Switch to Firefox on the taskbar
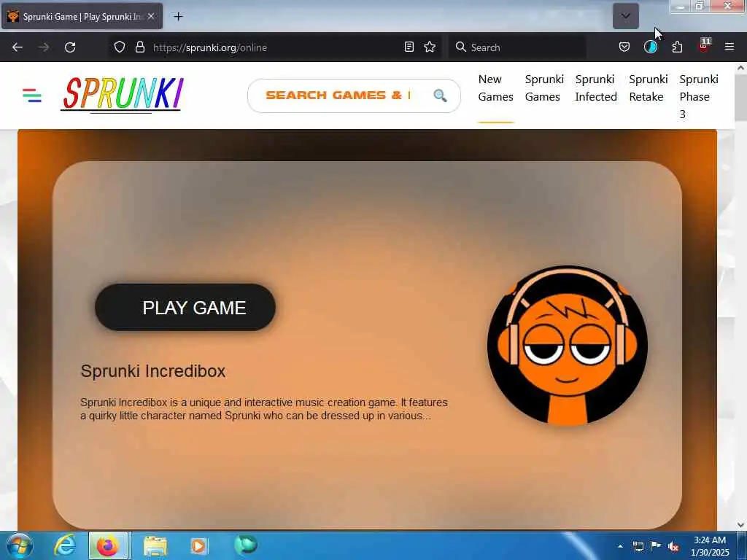Screen dimensions: 747x560 pyautogui.click(x=108, y=545)
